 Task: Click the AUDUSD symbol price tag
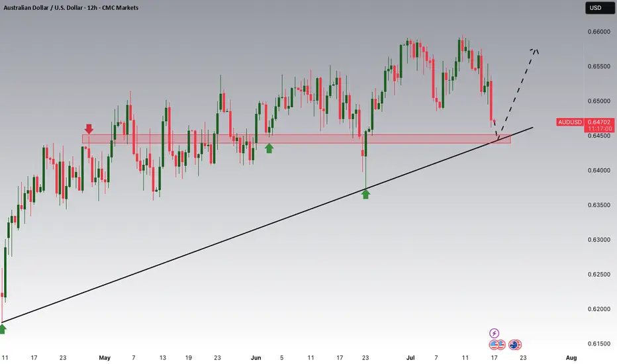[x=570, y=122]
